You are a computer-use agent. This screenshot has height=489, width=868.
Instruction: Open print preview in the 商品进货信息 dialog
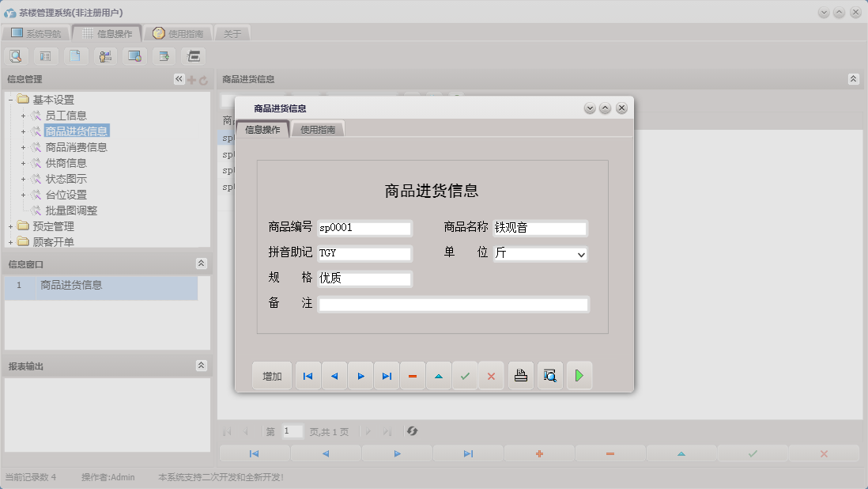click(x=550, y=375)
